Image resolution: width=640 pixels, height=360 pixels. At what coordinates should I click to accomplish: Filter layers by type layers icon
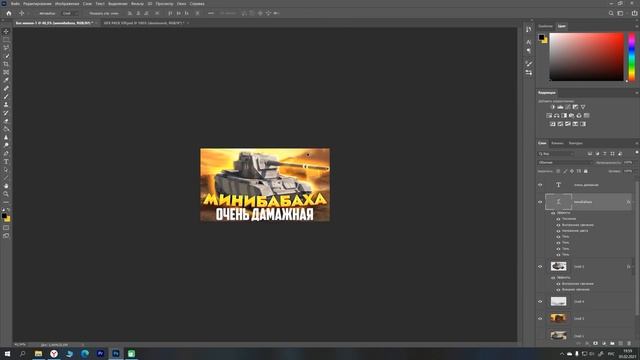(x=605, y=154)
